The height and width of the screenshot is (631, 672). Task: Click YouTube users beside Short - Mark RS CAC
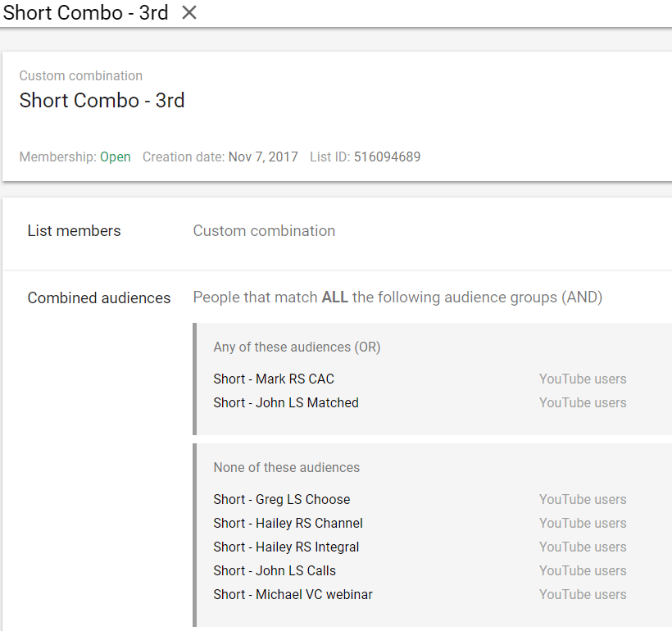tap(583, 379)
